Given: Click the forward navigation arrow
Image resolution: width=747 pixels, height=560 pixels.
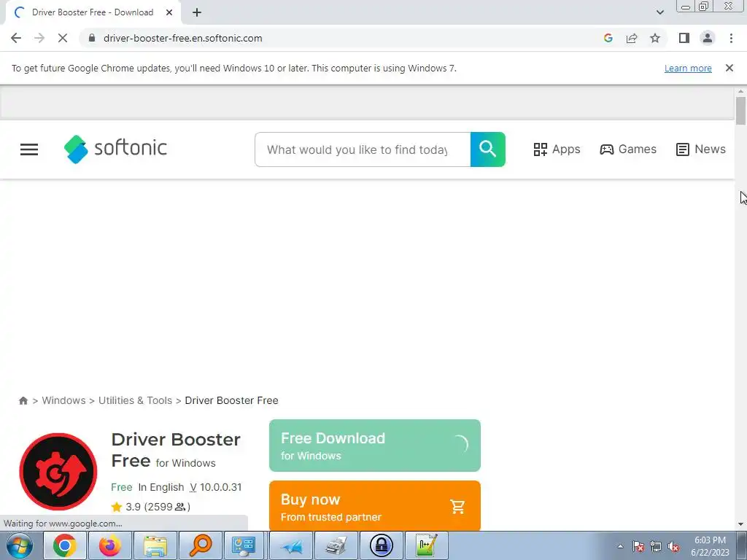Looking at the screenshot, I should pyautogui.click(x=39, y=38).
